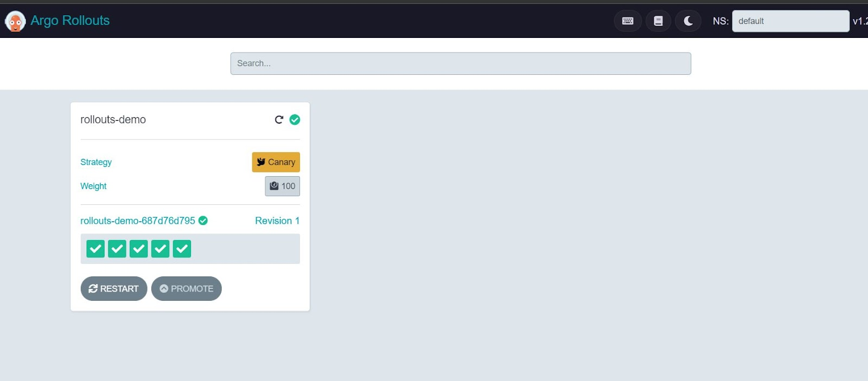Viewport: 868px width, 381px height.
Task: Click the Weight 100 badge
Action: point(282,186)
